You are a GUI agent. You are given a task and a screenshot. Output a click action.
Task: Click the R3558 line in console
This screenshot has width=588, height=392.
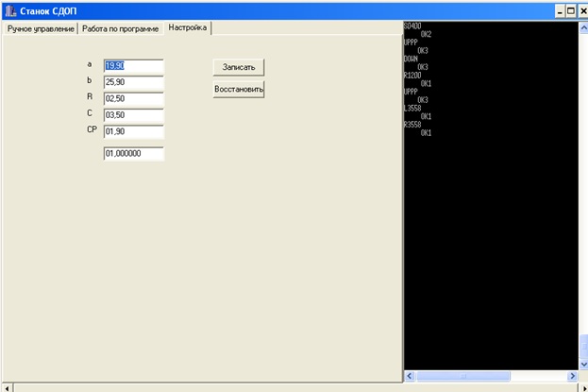[412, 125]
